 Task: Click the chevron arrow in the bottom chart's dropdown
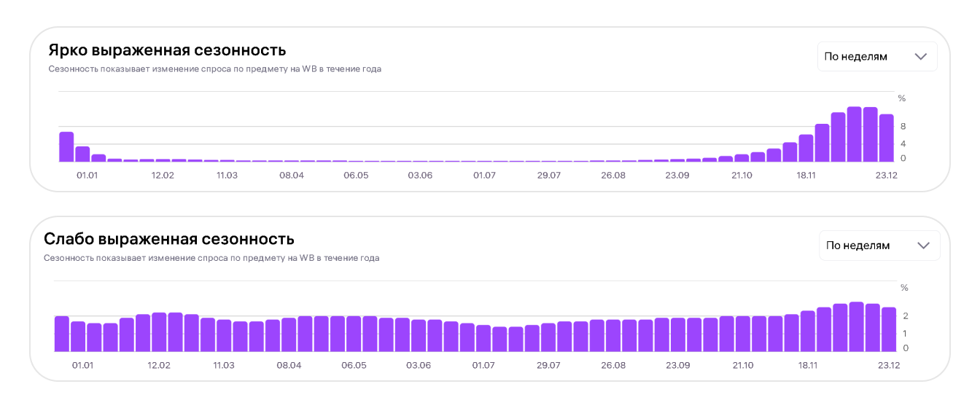tap(923, 246)
